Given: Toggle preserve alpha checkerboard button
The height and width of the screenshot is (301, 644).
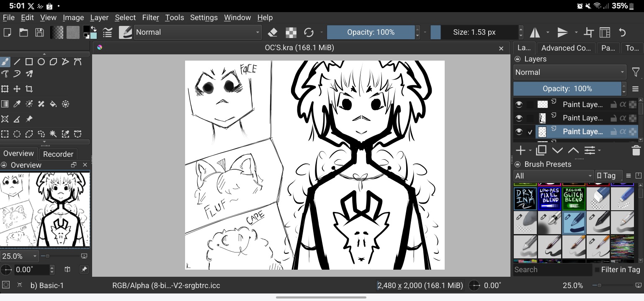Looking at the screenshot, I should [291, 33].
